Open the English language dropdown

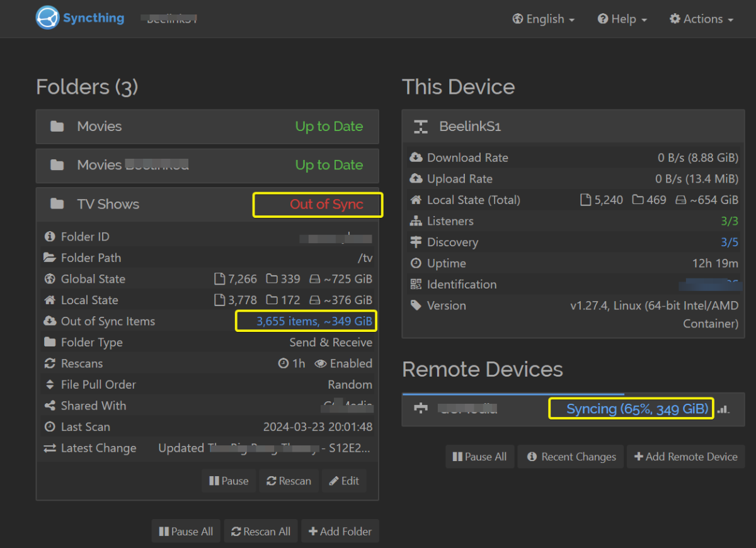click(543, 19)
